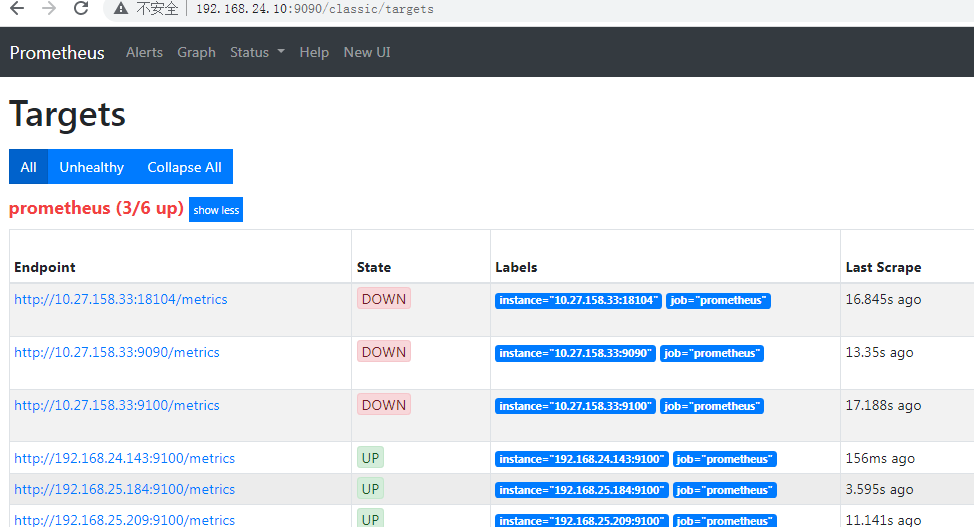Click the instance="192.168.25.209:9100" label
The height and width of the screenshot is (527, 974).
point(582,521)
